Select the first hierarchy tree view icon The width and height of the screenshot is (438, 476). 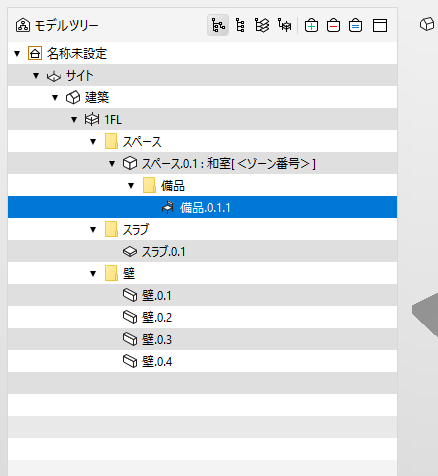[218, 25]
